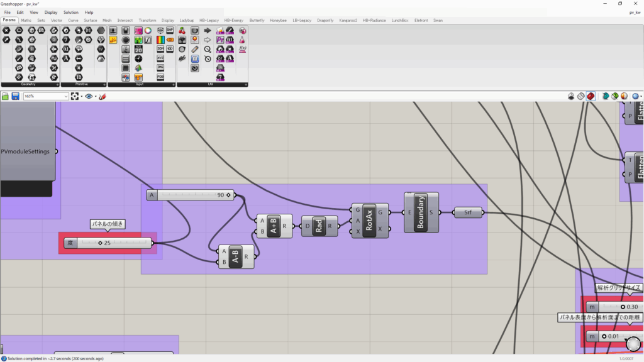The height and width of the screenshot is (362, 644).
Task: Click the Boundary component on canvas
Action: (421, 212)
